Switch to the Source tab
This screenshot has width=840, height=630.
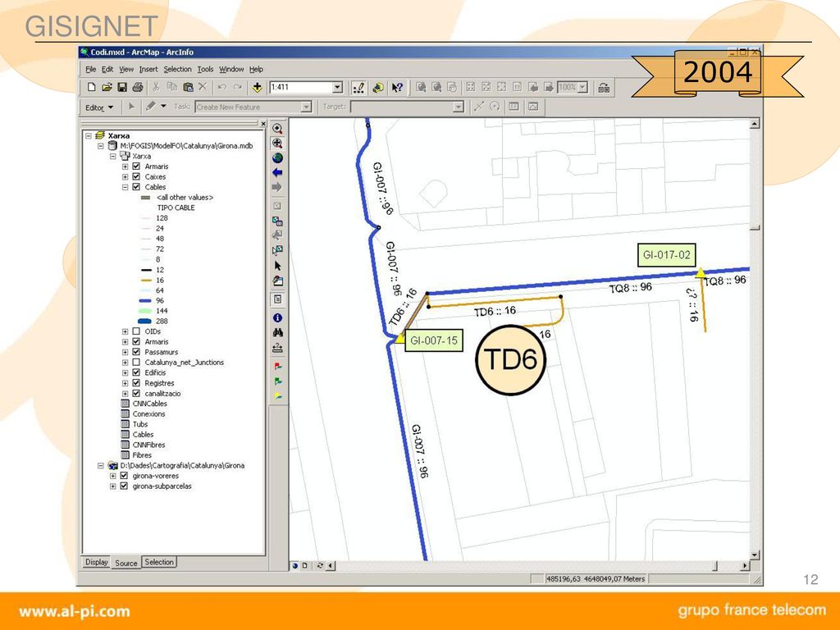pyautogui.click(x=126, y=563)
